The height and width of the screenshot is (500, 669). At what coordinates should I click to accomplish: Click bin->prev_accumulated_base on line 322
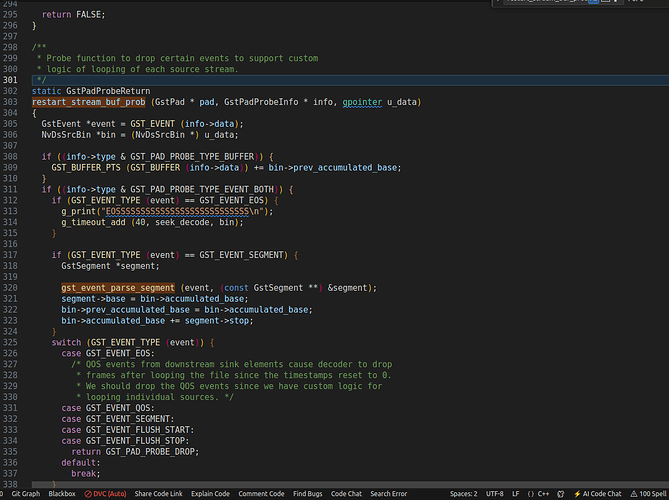coord(125,310)
